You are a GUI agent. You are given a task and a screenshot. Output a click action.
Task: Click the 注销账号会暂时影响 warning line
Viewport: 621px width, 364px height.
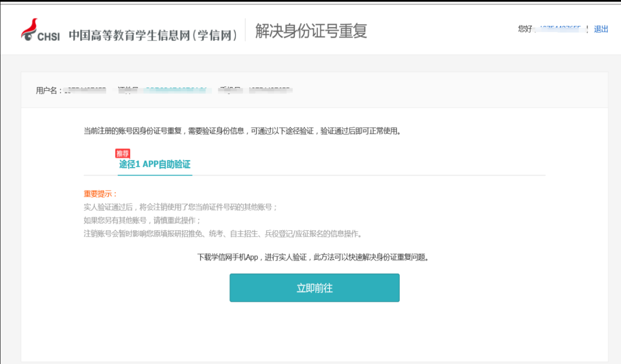223,233
